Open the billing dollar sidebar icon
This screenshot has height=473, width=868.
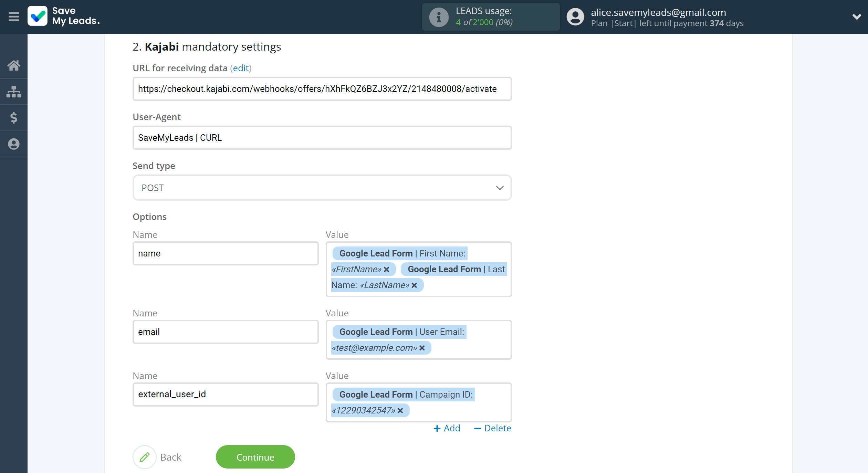click(14, 118)
